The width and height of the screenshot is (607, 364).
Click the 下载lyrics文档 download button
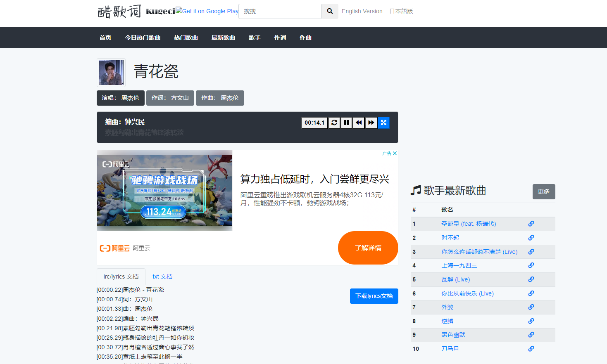(374, 296)
